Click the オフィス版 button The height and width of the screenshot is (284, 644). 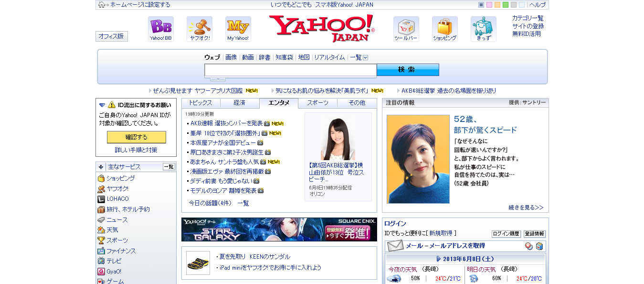112,36
